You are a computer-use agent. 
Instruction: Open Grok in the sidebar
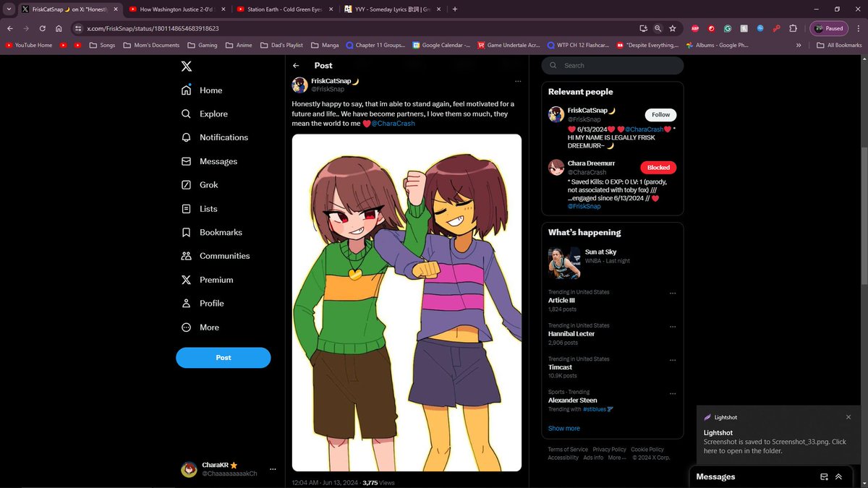(x=200, y=185)
